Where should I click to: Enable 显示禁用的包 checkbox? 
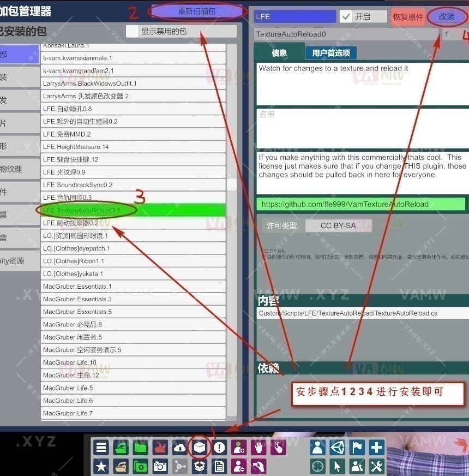coord(133,32)
